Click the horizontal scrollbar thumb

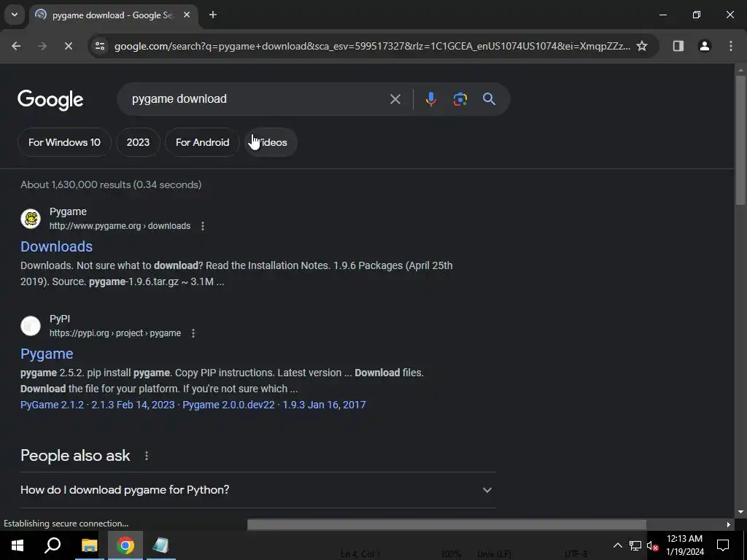coord(446,524)
